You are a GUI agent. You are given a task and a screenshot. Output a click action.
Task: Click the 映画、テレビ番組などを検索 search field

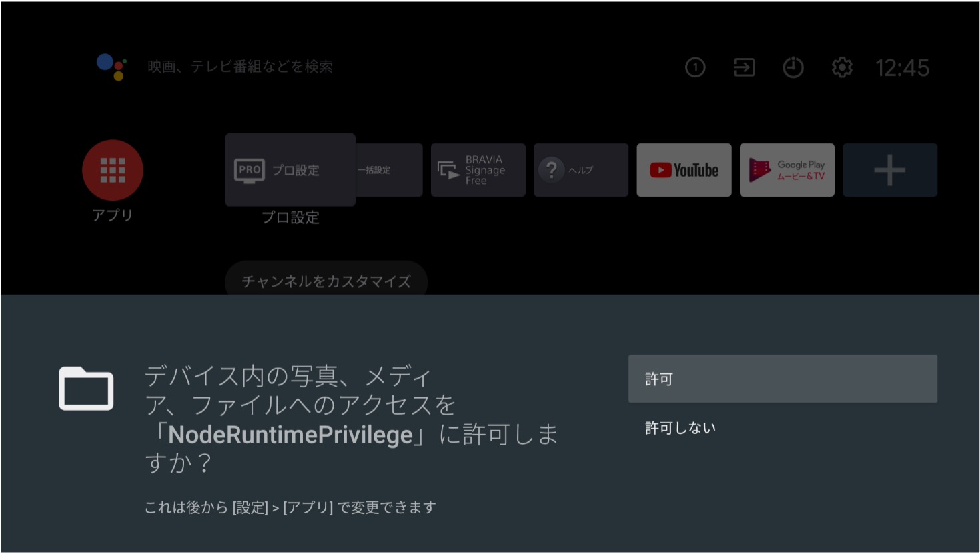[240, 67]
